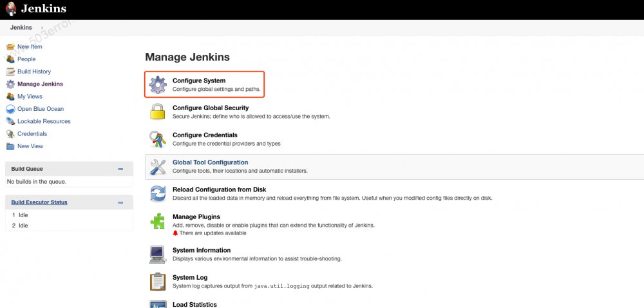The image size is (644, 308).
Task: Click 'No builds in the queue.' text
Action: pyautogui.click(x=37, y=181)
